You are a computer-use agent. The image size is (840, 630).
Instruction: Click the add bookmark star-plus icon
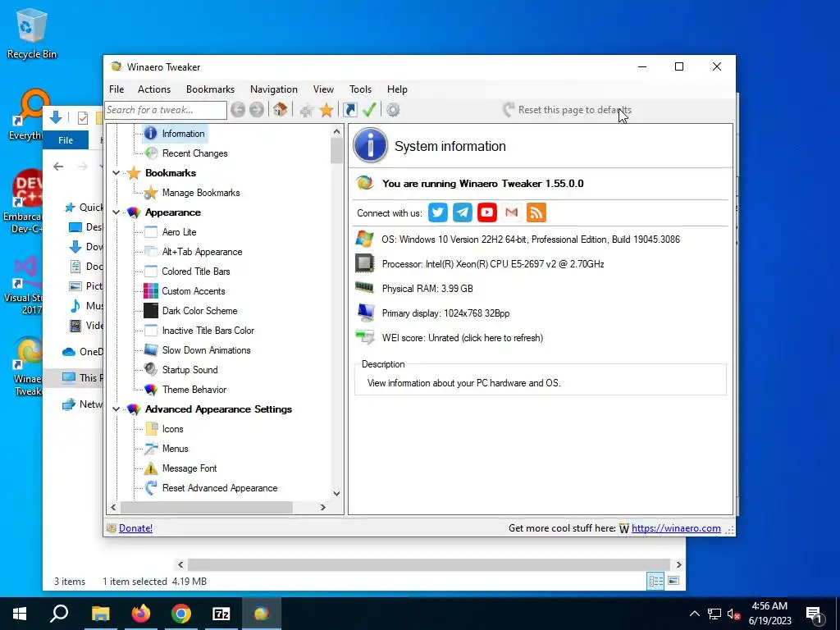point(307,111)
